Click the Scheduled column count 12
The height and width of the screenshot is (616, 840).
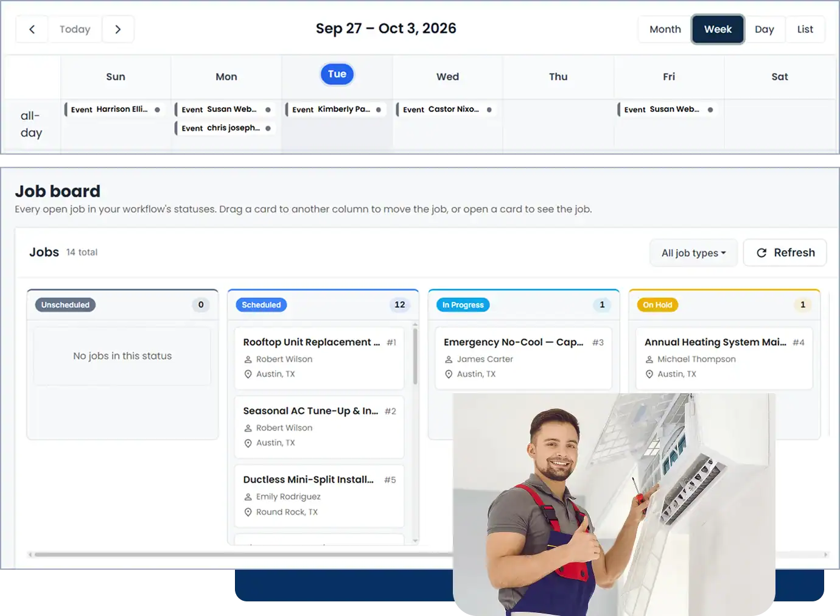[400, 305]
